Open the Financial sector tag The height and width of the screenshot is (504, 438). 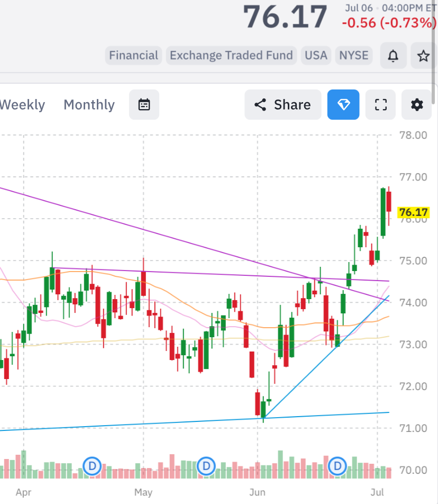134,55
